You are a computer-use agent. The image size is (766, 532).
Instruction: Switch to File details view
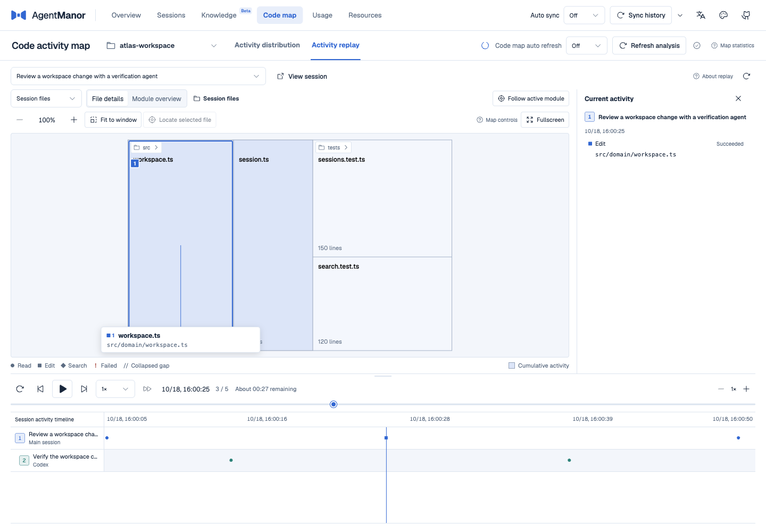[x=107, y=98]
